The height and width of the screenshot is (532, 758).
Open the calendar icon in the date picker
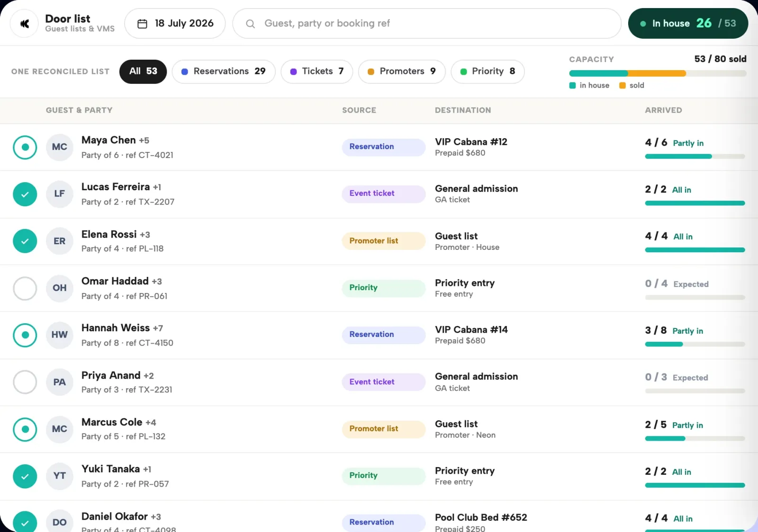click(x=142, y=24)
